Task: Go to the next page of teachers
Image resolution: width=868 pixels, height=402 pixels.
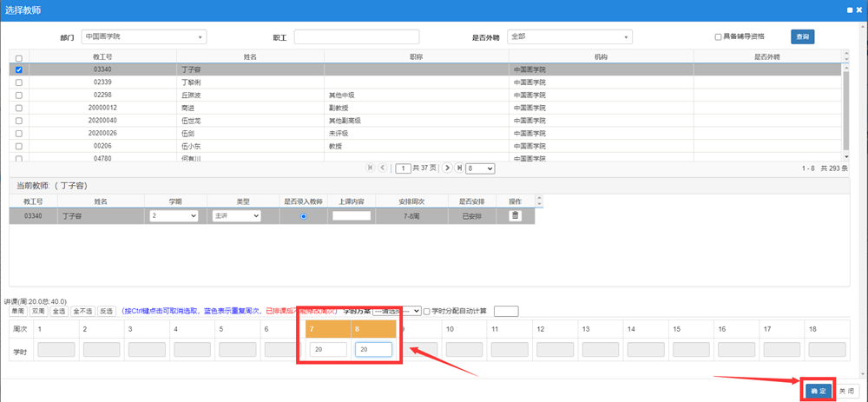Action: point(447,168)
